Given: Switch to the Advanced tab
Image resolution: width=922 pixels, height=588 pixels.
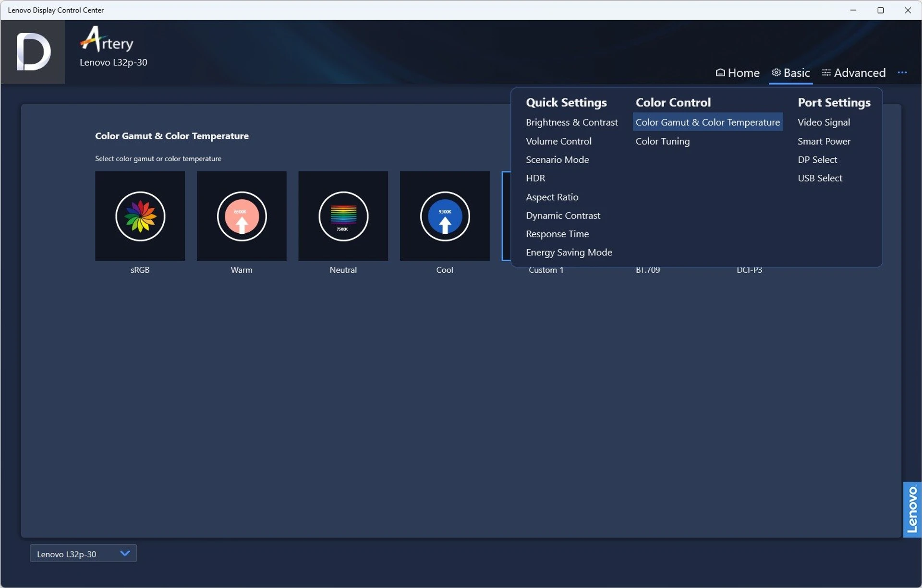Looking at the screenshot, I should [853, 72].
